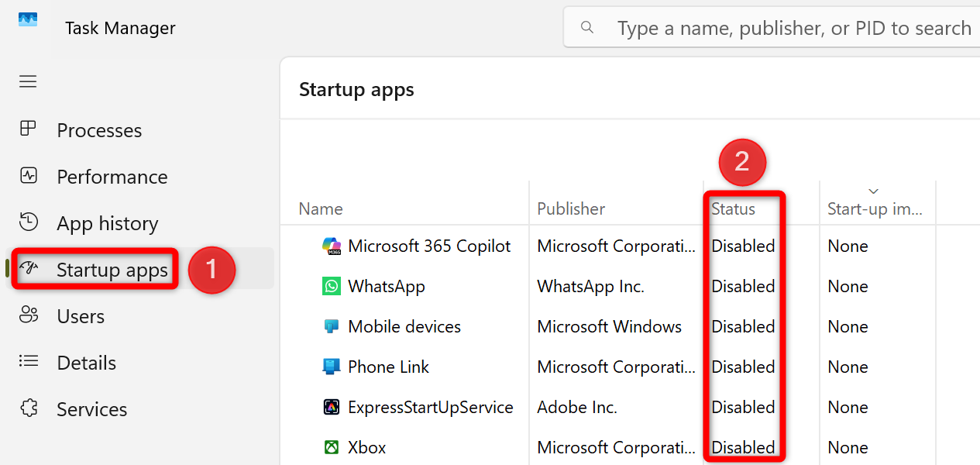This screenshot has height=465, width=980.
Task: Click the search magnifier icon
Action: [586, 27]
